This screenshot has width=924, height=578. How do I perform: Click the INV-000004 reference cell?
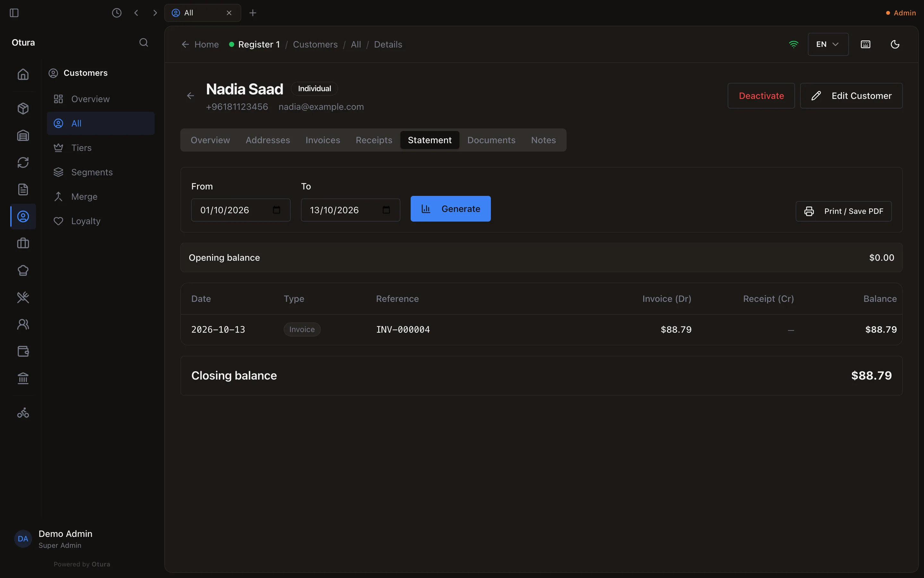tap(403, 329)
